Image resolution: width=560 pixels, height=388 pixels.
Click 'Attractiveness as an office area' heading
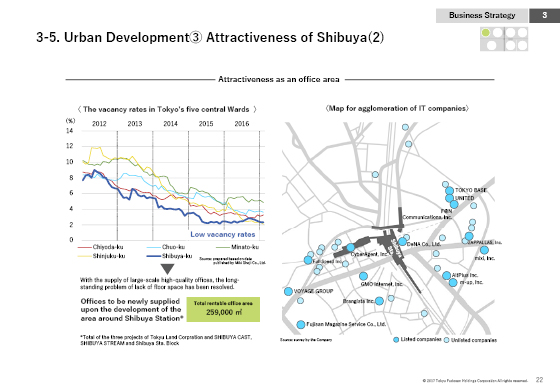pos(279,79)
